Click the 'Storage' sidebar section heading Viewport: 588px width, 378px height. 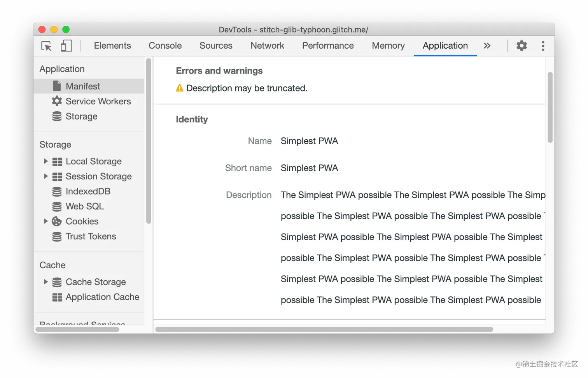tap(55, 144)
